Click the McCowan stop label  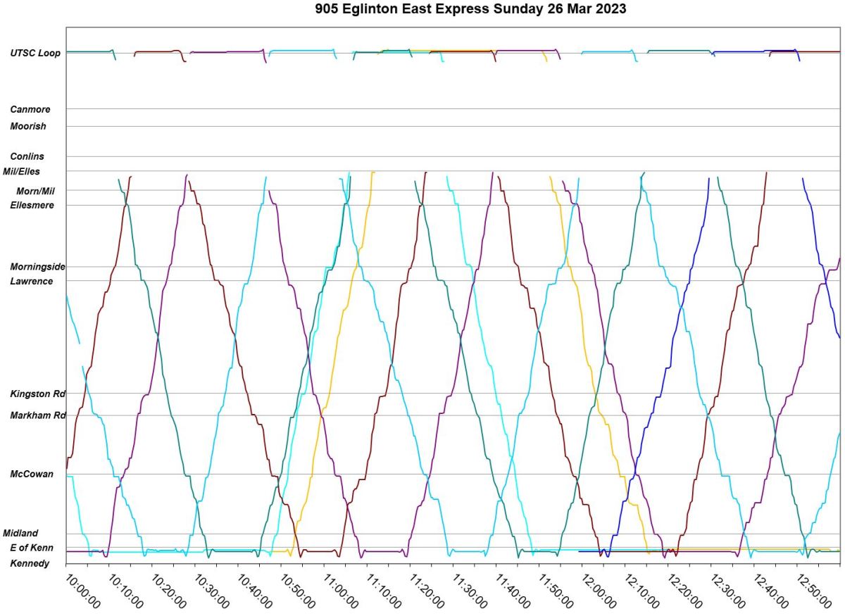(x=32, y=474)
